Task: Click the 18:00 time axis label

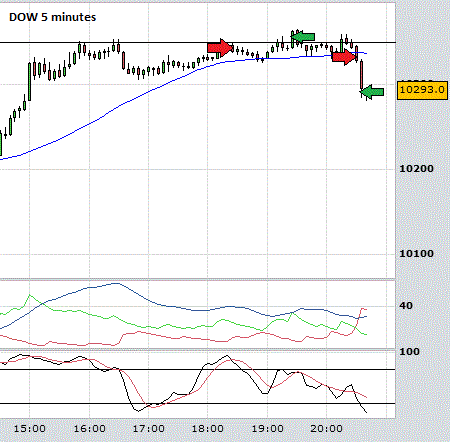Action: [208, 429]
